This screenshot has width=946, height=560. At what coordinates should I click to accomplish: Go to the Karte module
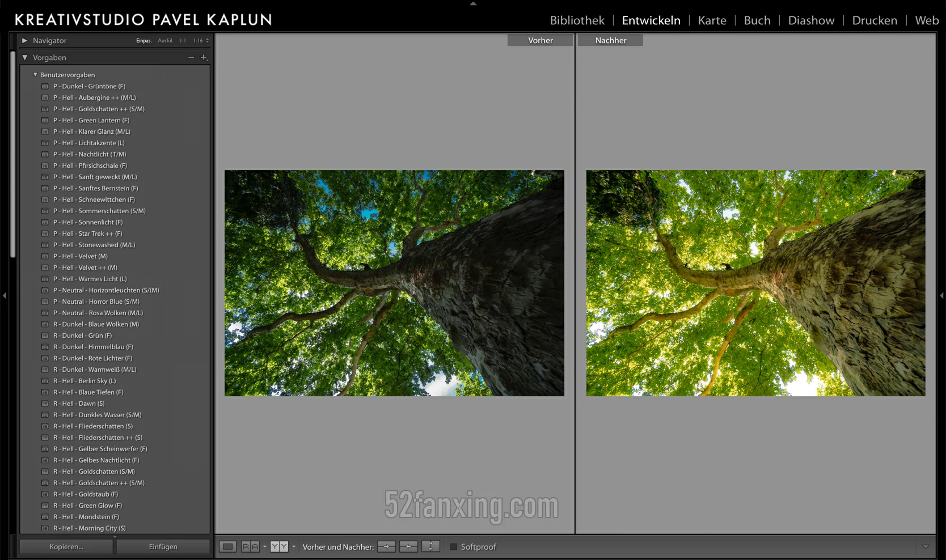(x=712, y=20)
